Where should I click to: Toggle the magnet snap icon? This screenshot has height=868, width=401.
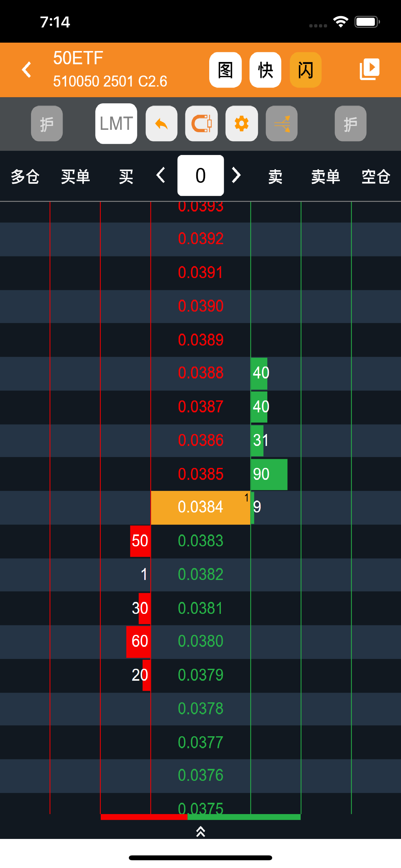coord(201,123)
